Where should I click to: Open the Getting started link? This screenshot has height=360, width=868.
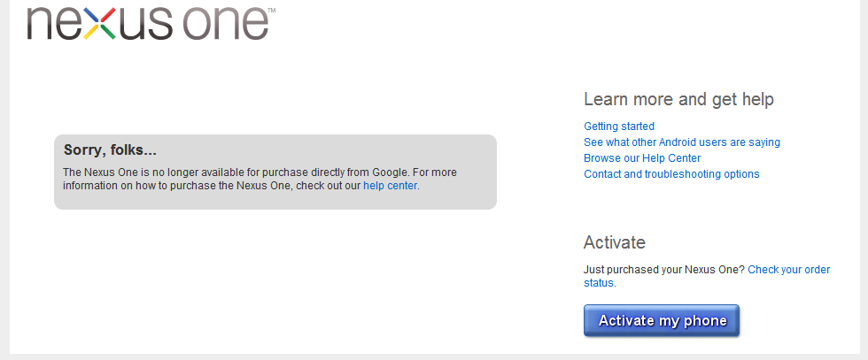pyautogui.click(x=619, y=126)
